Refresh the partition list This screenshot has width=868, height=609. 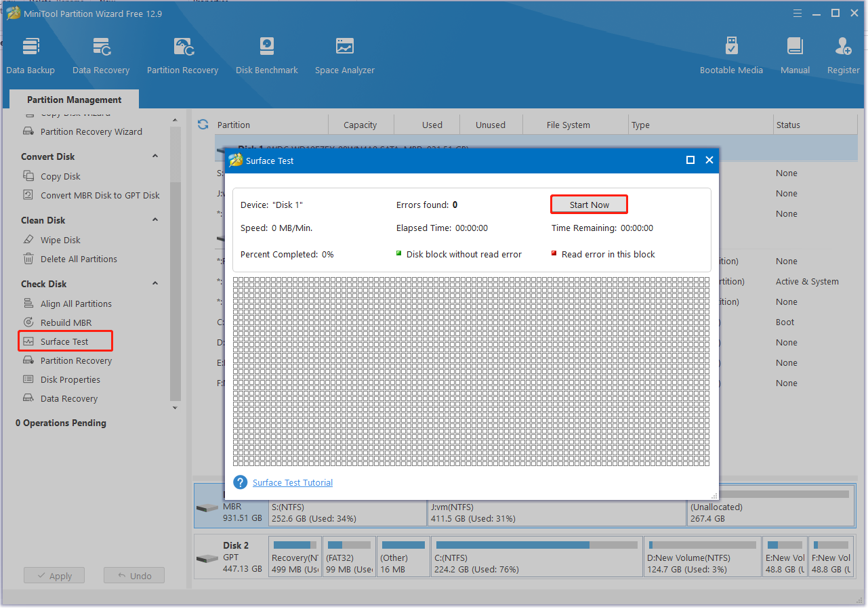click(203, 125)
